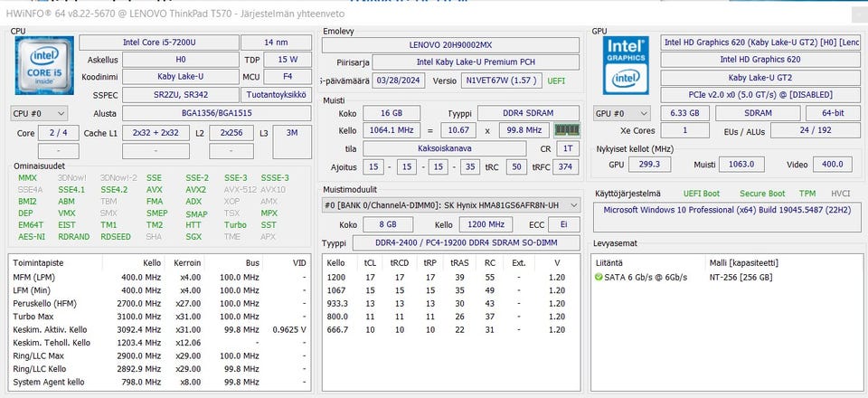Open the GPU #0 selector dropdown
This screenshot has width=868, height=398.
[621, 113]
